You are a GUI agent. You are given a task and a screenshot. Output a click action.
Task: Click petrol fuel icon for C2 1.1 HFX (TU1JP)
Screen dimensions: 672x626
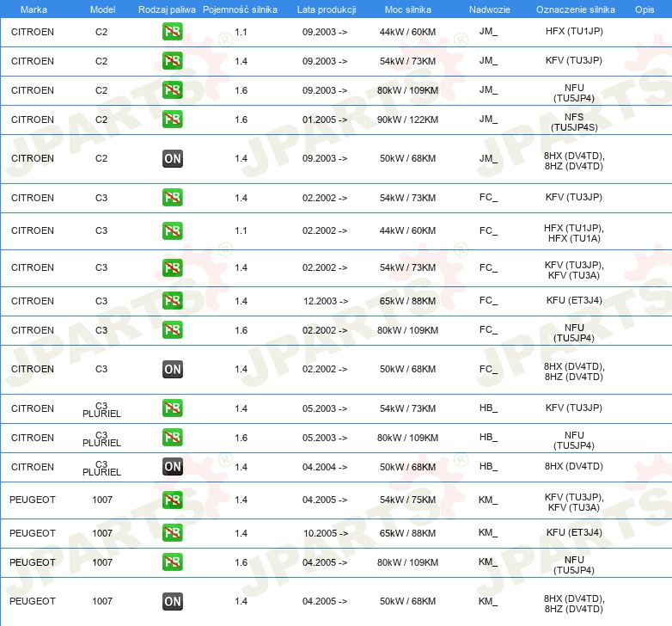pos(172,32)
